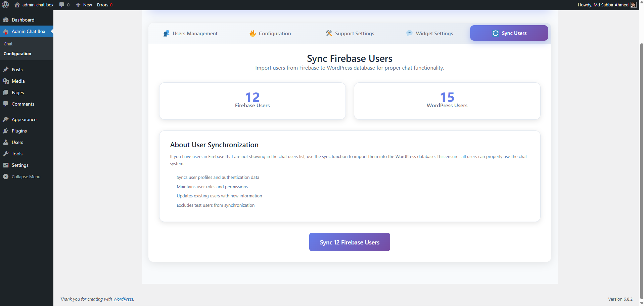This screenshot has width=644, height=306.
Task: Click the Version 6.8.2 footer text
Action: click(x=620, y=299)
